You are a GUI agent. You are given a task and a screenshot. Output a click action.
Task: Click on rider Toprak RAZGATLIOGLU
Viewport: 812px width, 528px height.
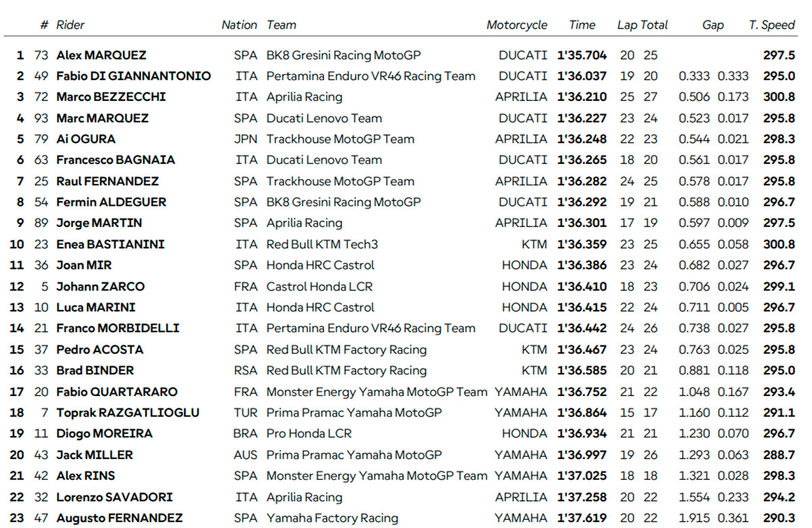pyautogui.click(x=128, y=413)
